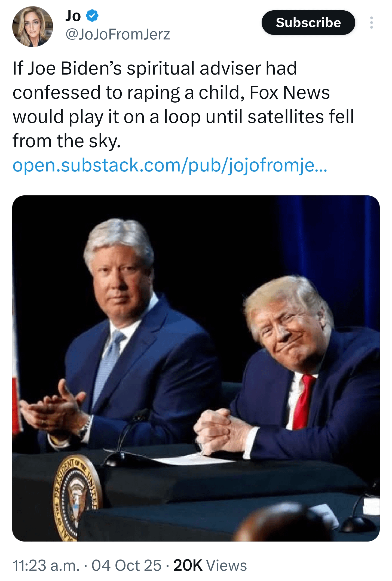Open the three-dot more options menu
392x581 pixels.
click(x=371, y=23)
